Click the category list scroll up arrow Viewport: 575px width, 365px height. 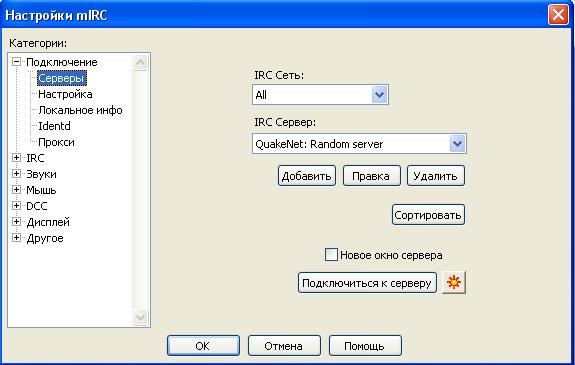[x=141, y=63]
